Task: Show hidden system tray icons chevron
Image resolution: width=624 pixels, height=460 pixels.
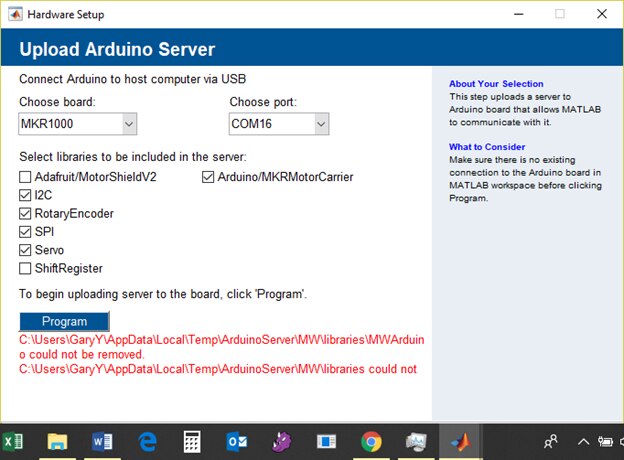Action: pyautogui.click(x=583, y=441)
